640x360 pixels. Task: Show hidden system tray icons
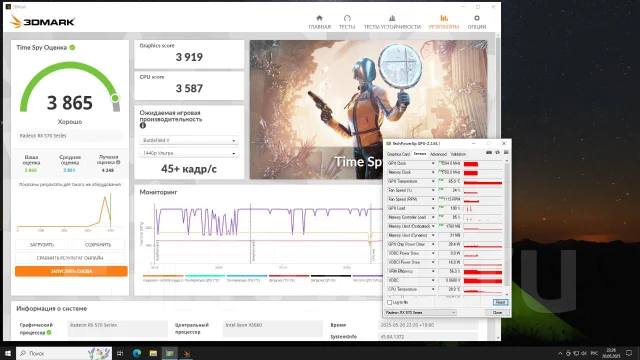(560, 353)
